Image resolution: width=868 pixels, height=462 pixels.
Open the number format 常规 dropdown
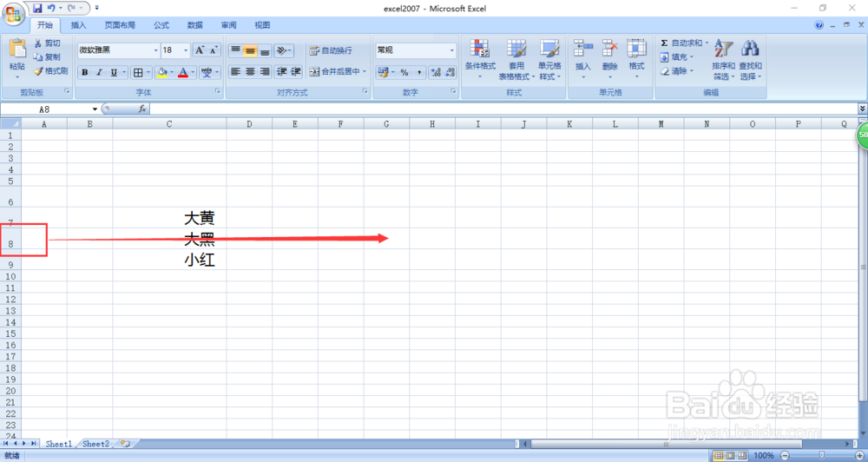(x=452, y=50)
